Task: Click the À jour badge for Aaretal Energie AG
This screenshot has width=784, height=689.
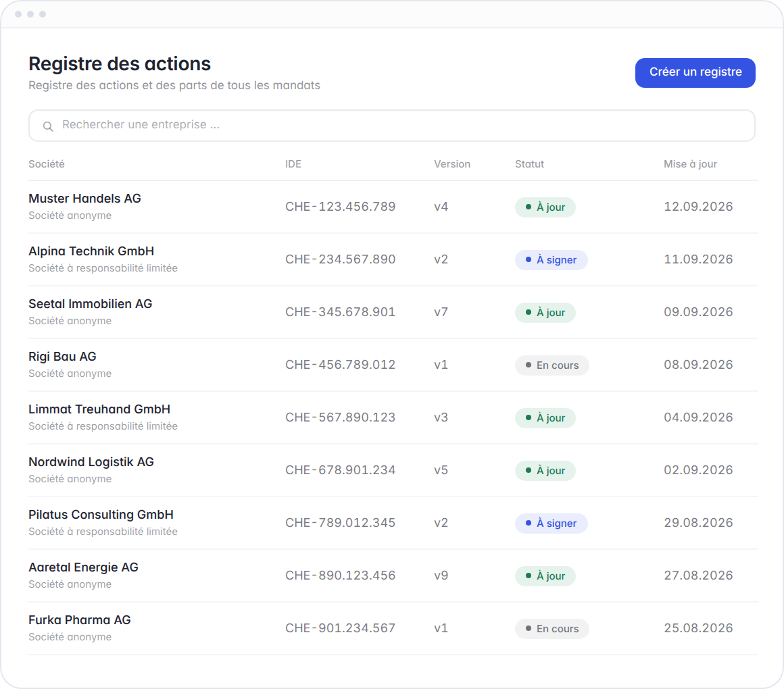Action: [x=545, y=576]
